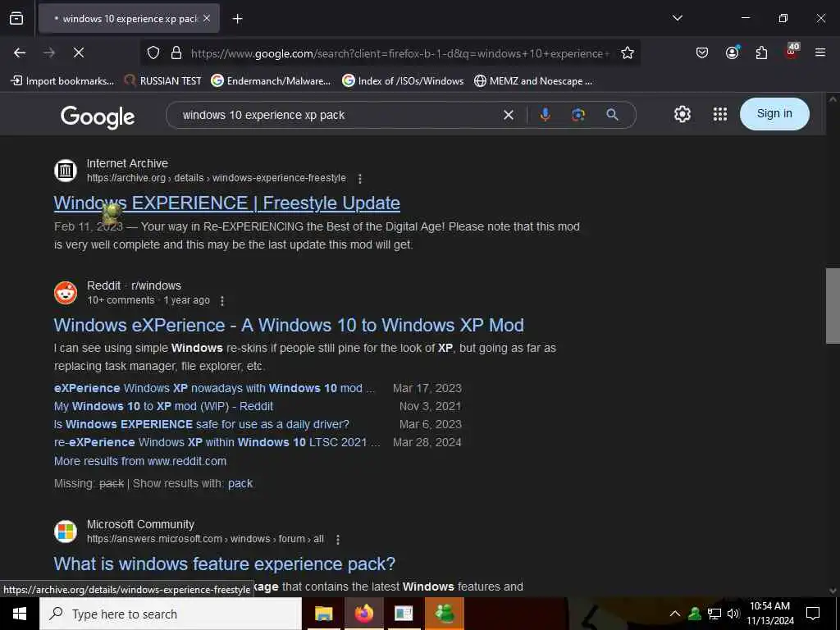840x630 pixels.
Task: Open a new tab with plus button
Action: 237,19
